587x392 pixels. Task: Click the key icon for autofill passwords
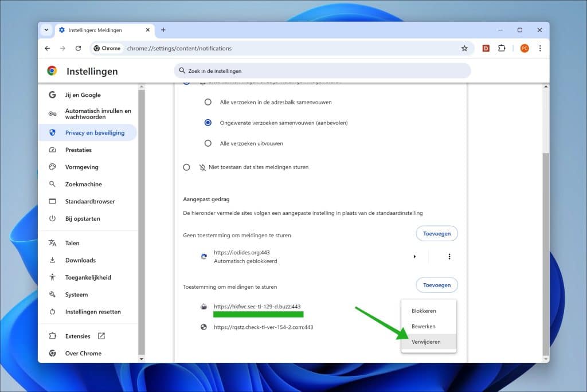[x=52, y=113]
